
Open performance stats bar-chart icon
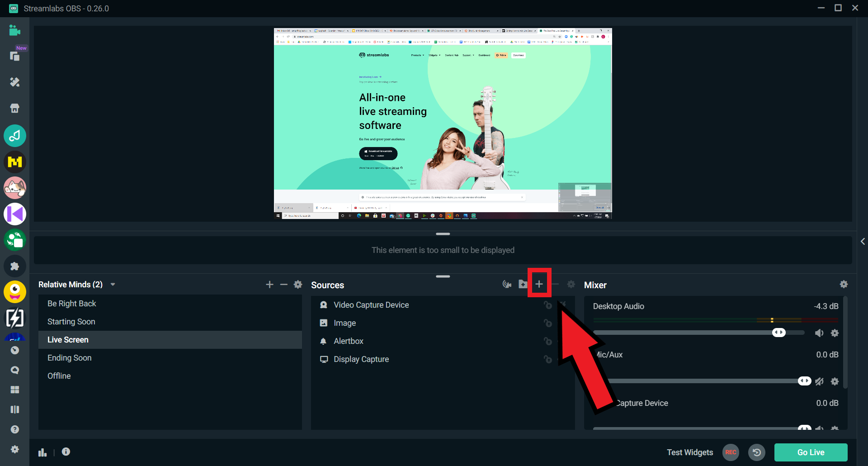pyautogui.click(x=42, y=452)
